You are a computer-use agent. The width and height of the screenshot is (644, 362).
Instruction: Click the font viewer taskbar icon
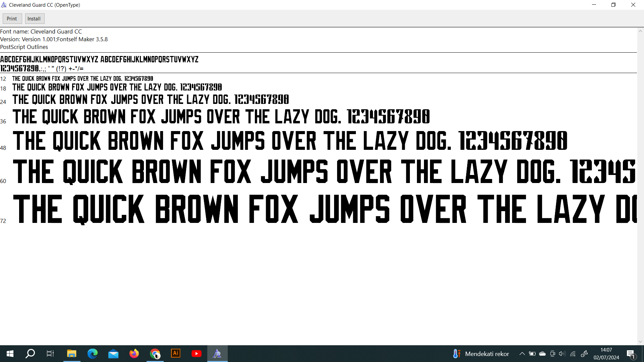click(217, 354)
